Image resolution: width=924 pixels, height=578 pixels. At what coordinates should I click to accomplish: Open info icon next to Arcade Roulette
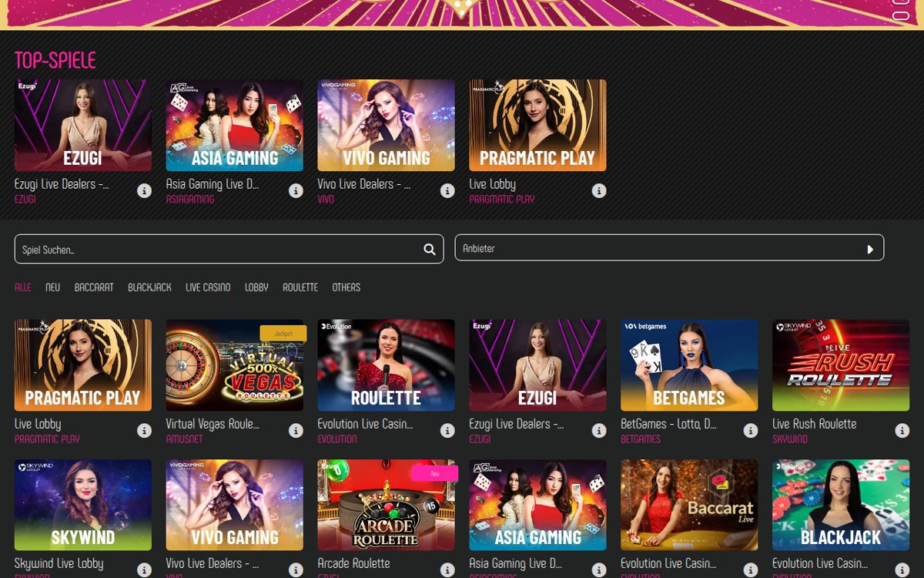click(x=447, y=570)
